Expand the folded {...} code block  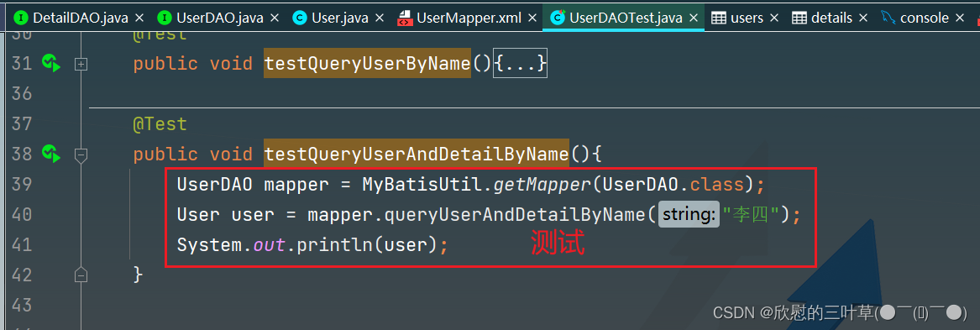pos(520,64)
